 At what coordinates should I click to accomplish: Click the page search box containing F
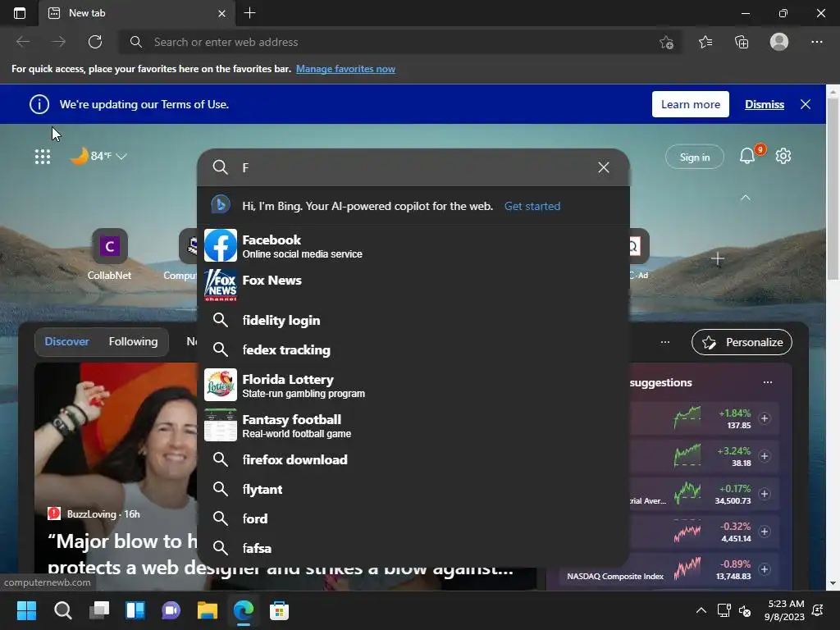tap(413, 167)
